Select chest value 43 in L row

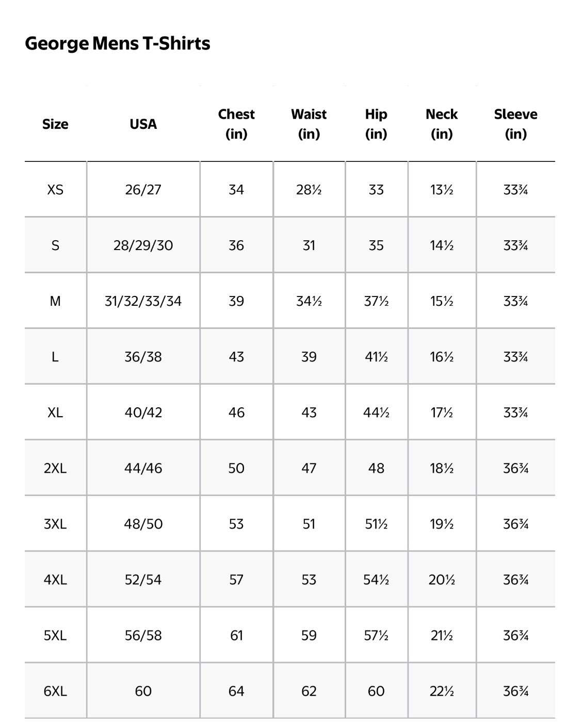click(x=236, y=357)
